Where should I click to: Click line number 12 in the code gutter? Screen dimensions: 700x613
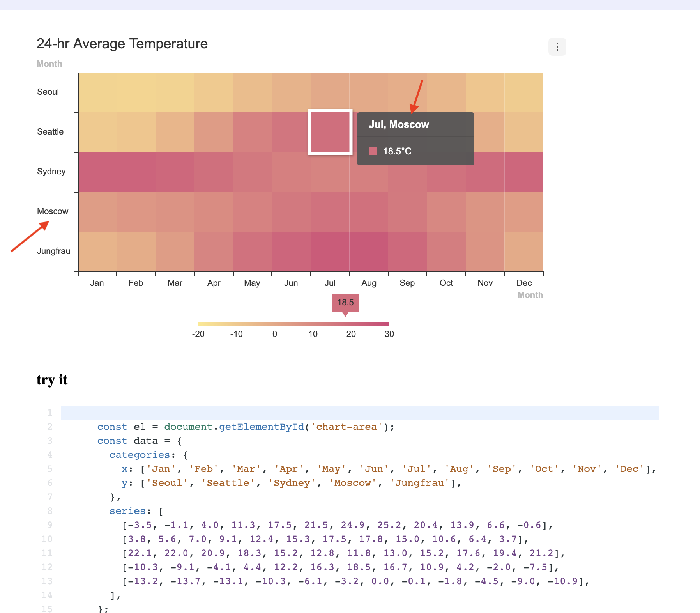(47, 567)
